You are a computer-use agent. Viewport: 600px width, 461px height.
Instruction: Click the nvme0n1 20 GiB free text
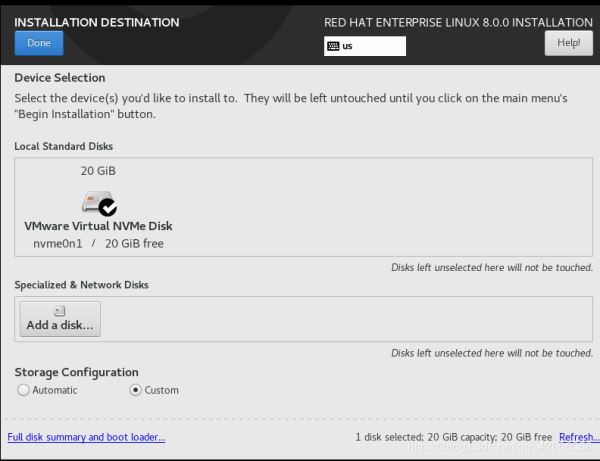(x=98, y=243)
